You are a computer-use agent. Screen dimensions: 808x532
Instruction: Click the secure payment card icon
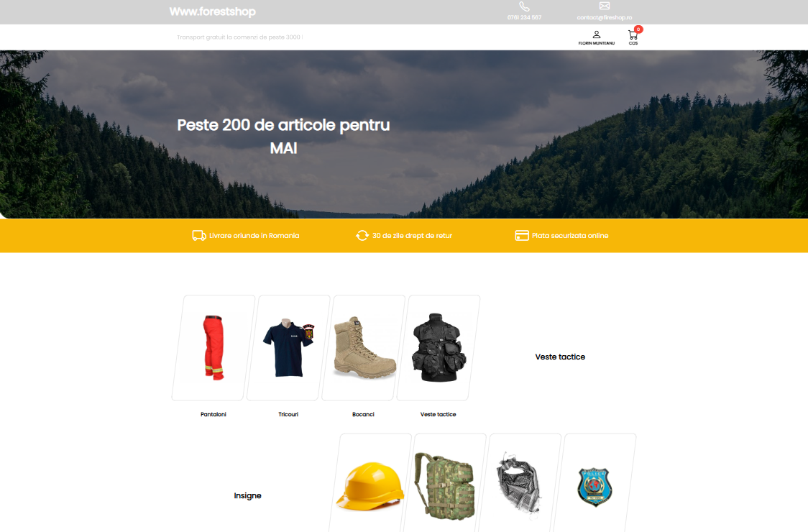[x=522, y=236]
